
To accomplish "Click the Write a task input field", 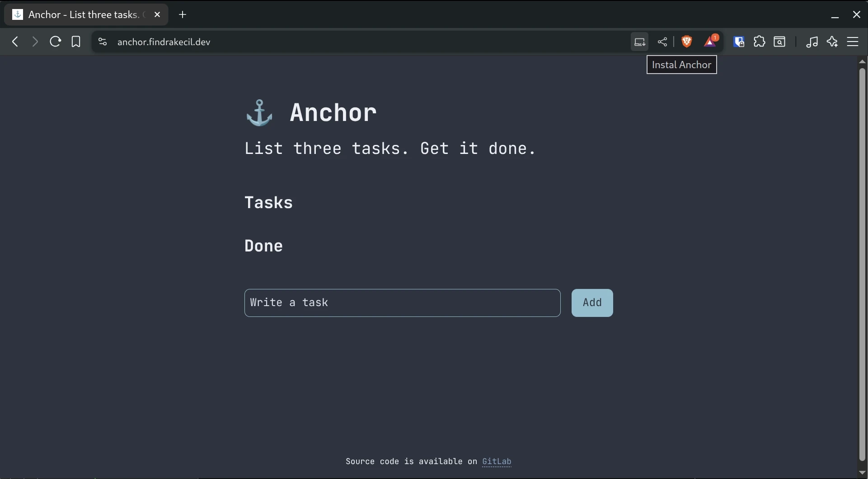I will 402,302.
